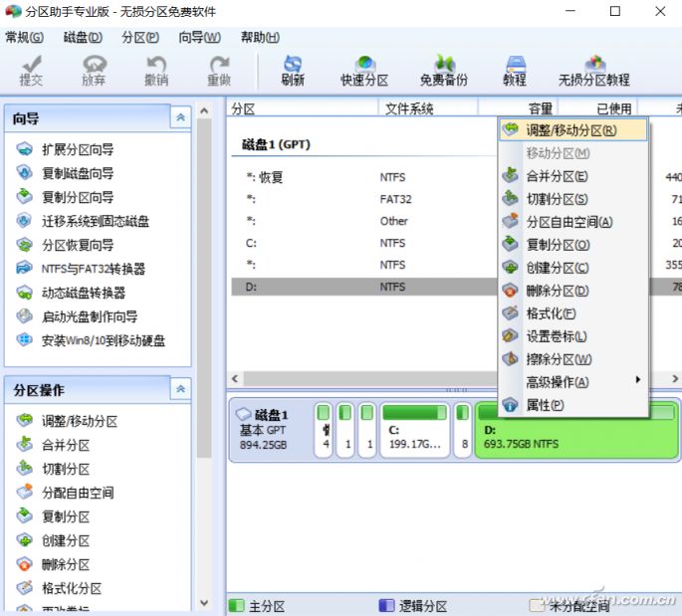Click the 撤销 (Undo) toolbar icon

pos(156,71)
